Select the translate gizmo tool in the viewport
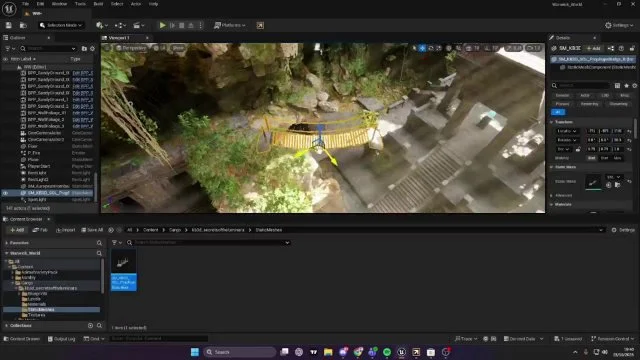The width and height of the screenshot is (640, 360). pyautogui.click(x=422, y=48)
